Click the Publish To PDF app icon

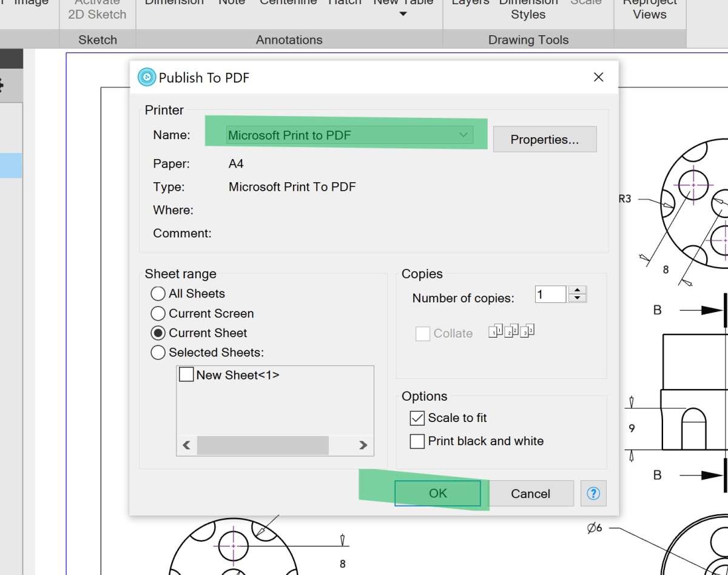click(x=147, y=77)
